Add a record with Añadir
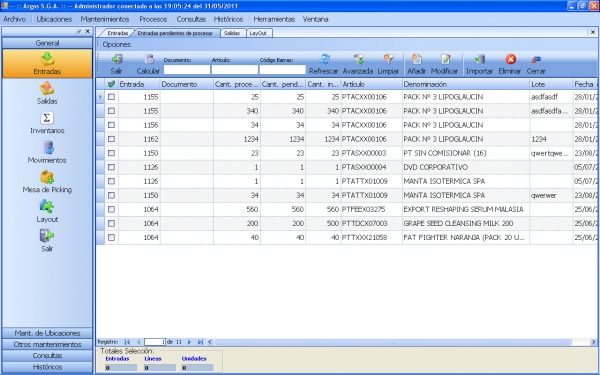The image size is (600, 375). tap(416, 64)
